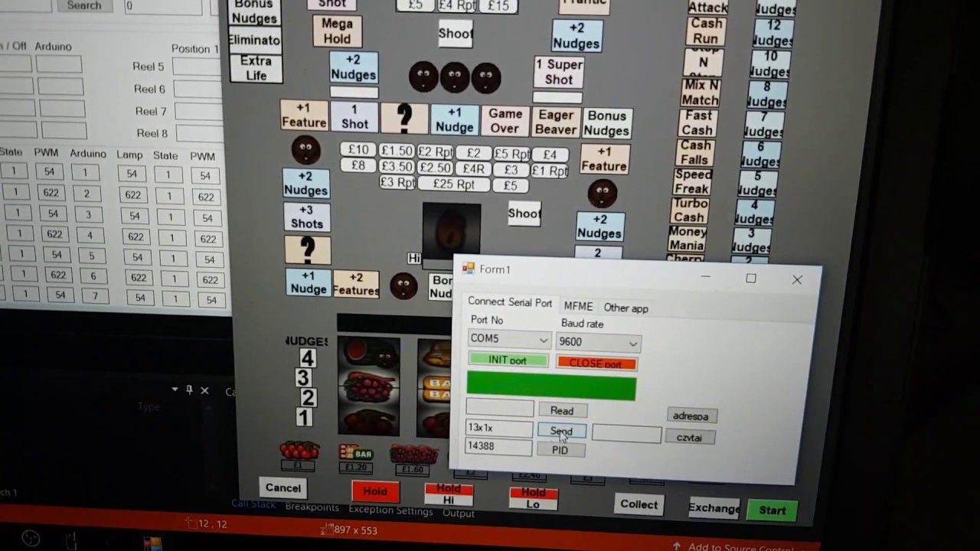Viewport: 980px width, 551px height.
Task: Click the Extra Life lamp
Action: click(256, 68)
